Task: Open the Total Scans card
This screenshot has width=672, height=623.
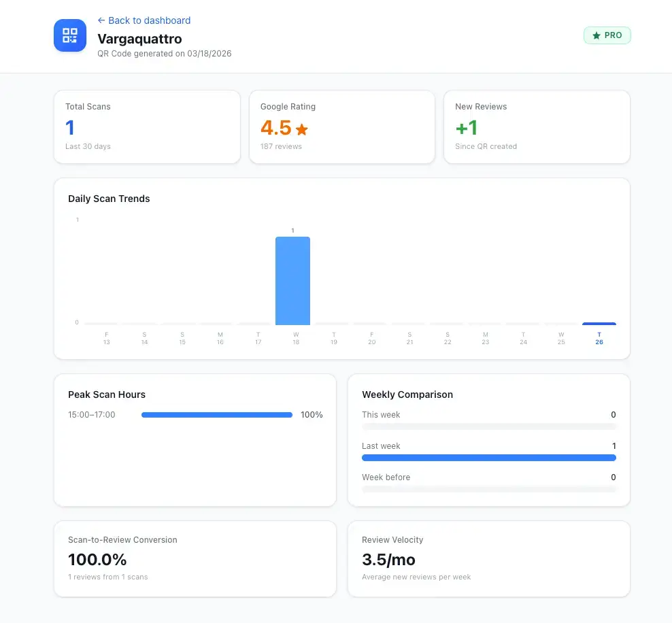Action: tap(147, 127)
